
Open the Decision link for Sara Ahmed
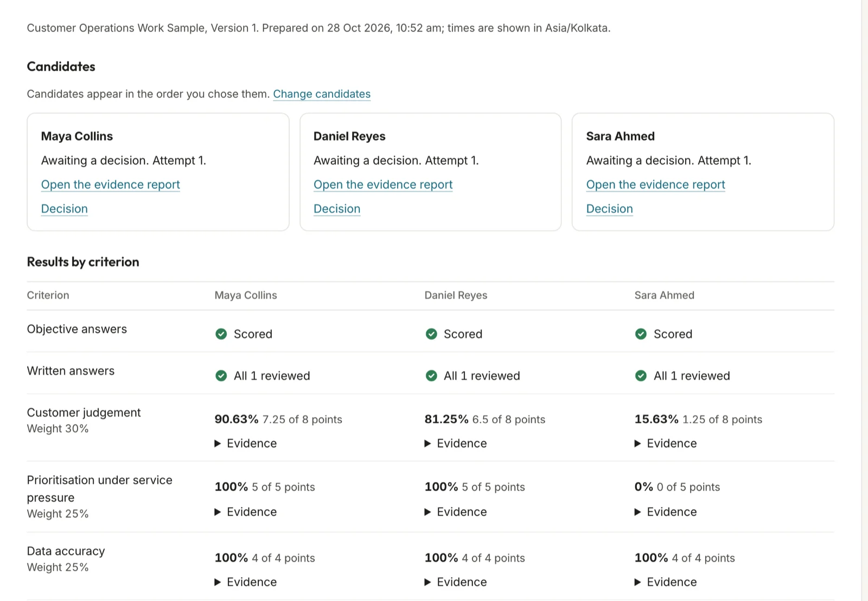(609, 209)
